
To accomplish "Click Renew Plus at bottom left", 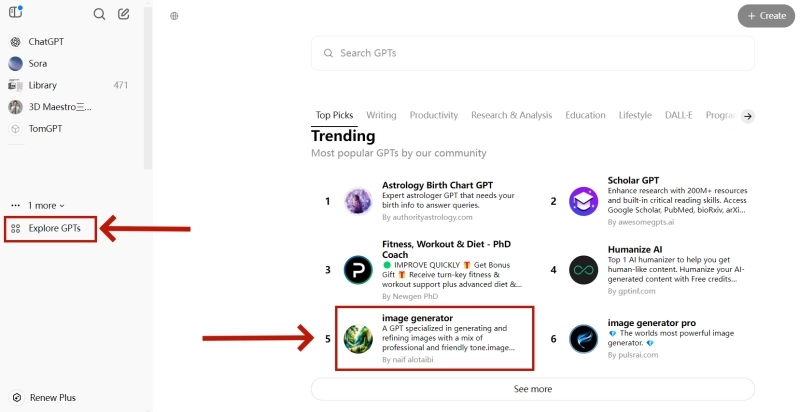I will click(51, 397).
